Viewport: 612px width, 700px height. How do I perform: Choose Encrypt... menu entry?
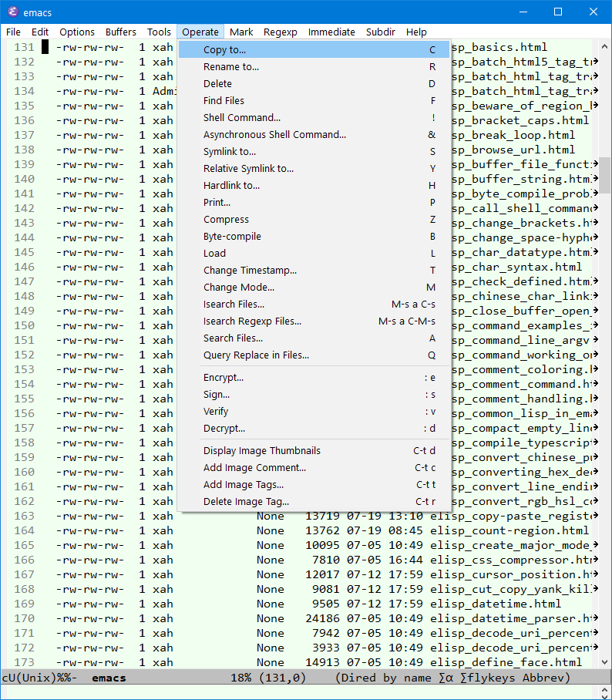314,377
